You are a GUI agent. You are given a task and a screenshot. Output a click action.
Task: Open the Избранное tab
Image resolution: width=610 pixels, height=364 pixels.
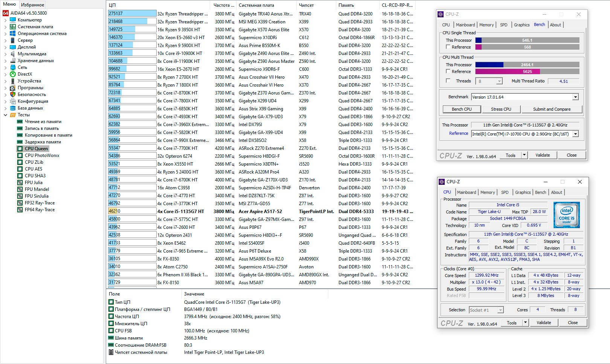point(32,5)
